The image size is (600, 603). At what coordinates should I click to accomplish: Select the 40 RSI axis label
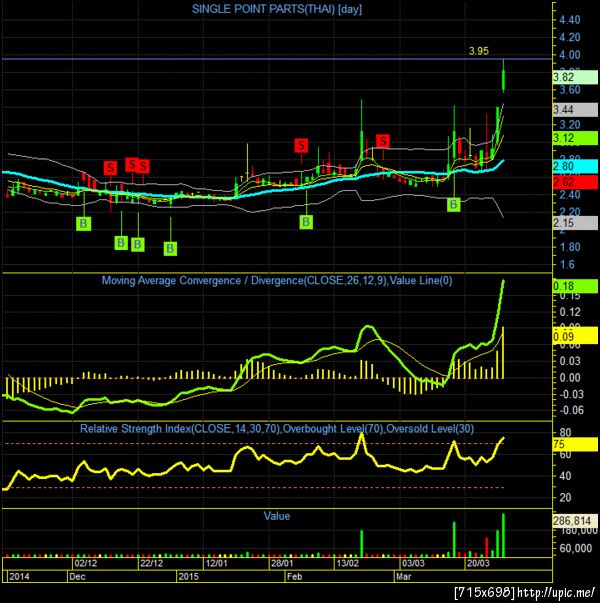coord(565,476)
